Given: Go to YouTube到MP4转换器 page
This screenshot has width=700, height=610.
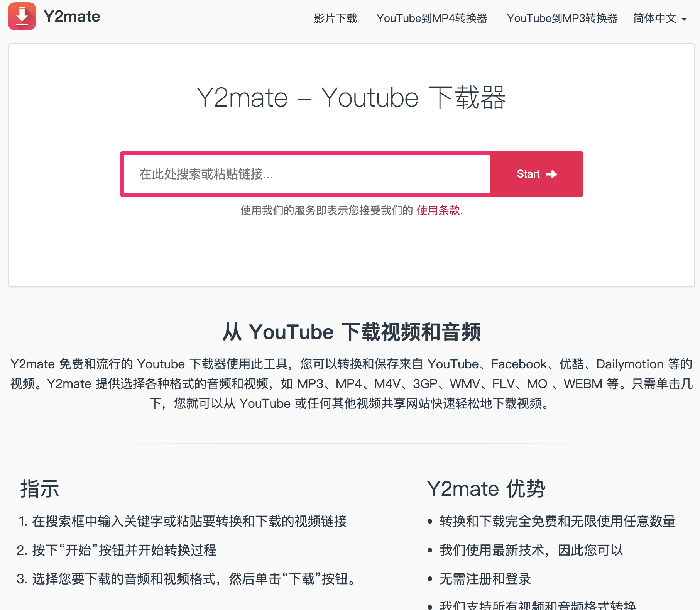Looking at the screenshot, I should click(x=432, y=18).
